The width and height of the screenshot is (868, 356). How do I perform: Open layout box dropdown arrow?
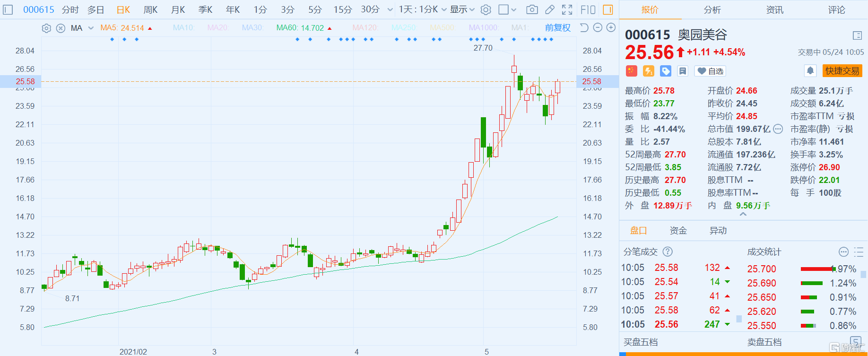pyautogui.click(x=514, y=9)
